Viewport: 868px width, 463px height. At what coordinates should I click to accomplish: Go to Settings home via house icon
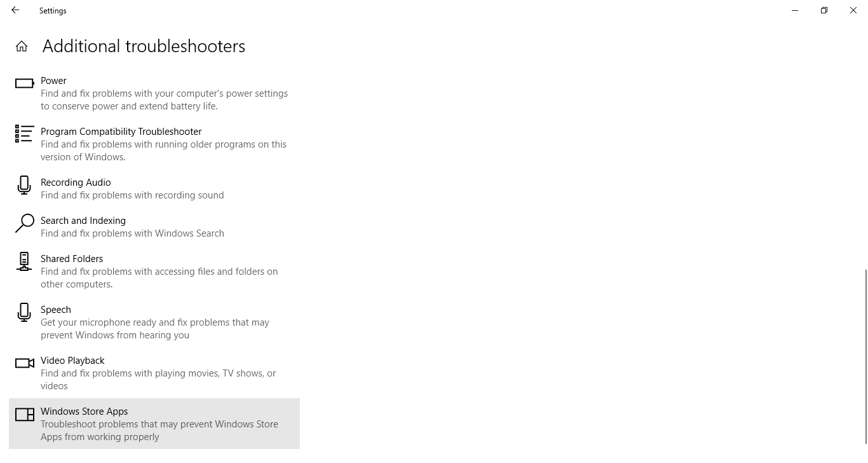point(22,46)
